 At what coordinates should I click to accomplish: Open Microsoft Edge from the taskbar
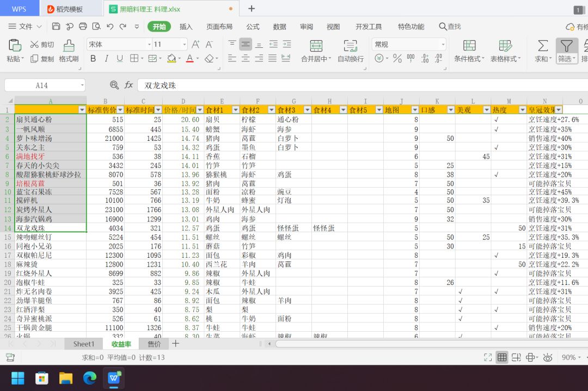(x=89, y=378)
